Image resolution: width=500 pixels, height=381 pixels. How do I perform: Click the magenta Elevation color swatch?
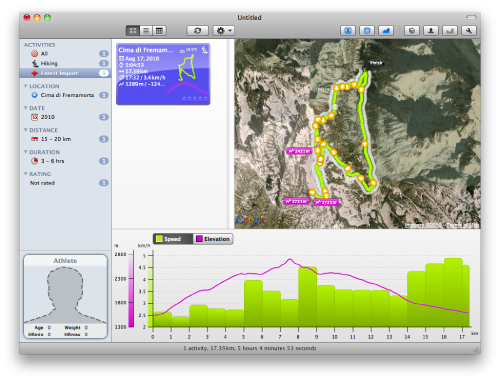pos(199,239)
